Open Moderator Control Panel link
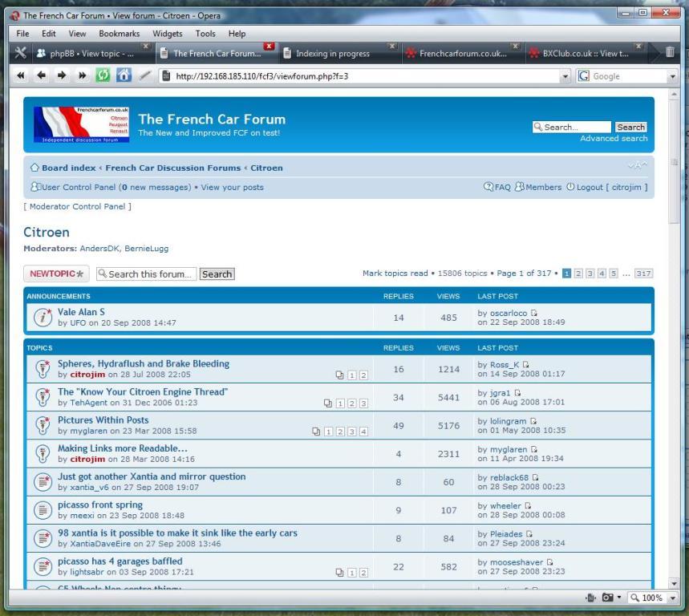Viewport: 689px width, 616px height. coord(77,206)
